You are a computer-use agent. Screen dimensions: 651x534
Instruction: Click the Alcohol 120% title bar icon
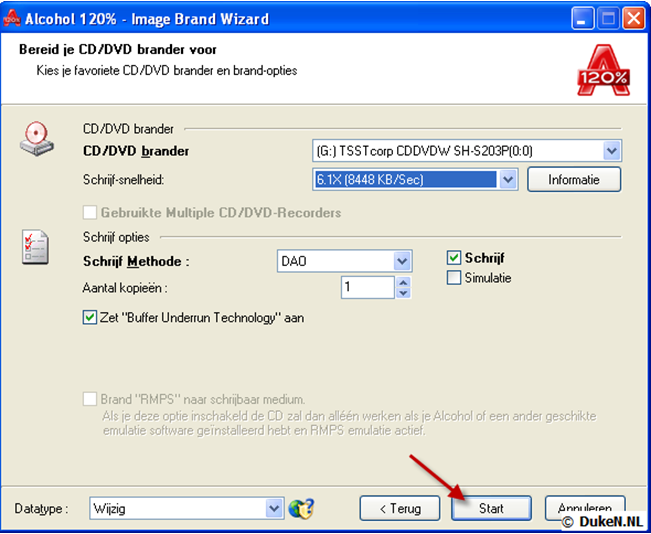click(x=12, y=18)
